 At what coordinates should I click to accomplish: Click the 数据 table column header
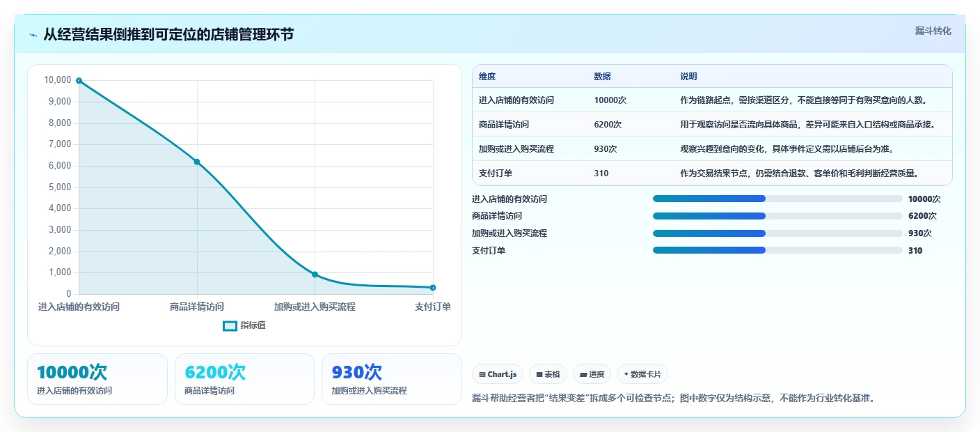pyautogui.click(x=603, y=77)
